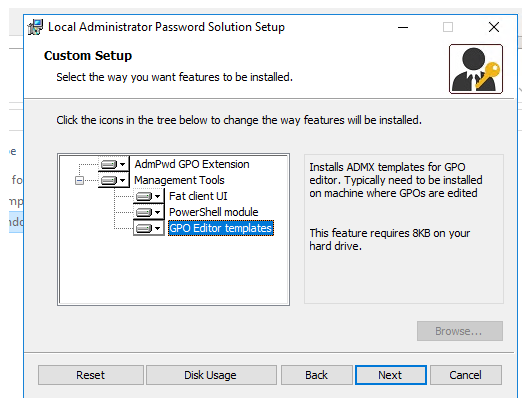529x400 pixels.
Task: Open GPO Editor templates feature drive icon
Action: (x=144, y=228)
